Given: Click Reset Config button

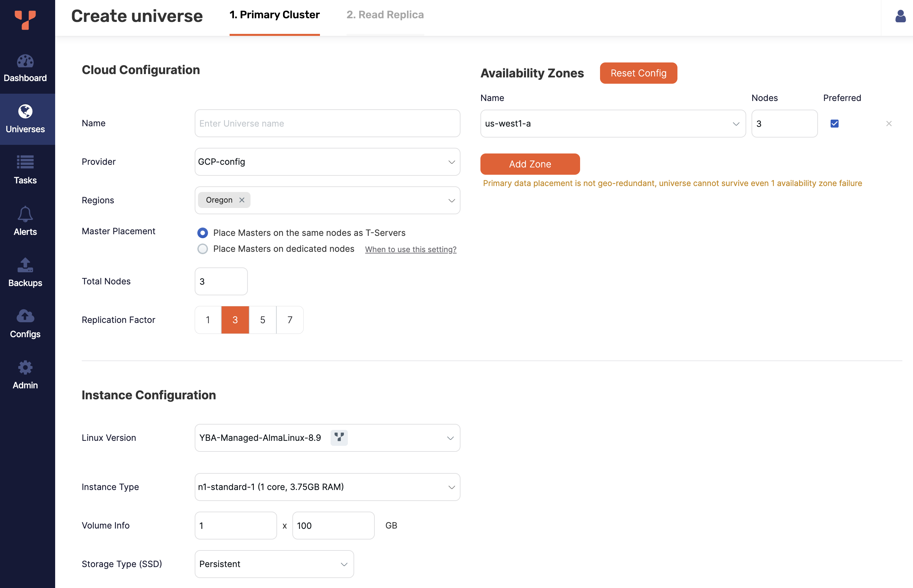Looking at the screenshot, I should (638, 73).
